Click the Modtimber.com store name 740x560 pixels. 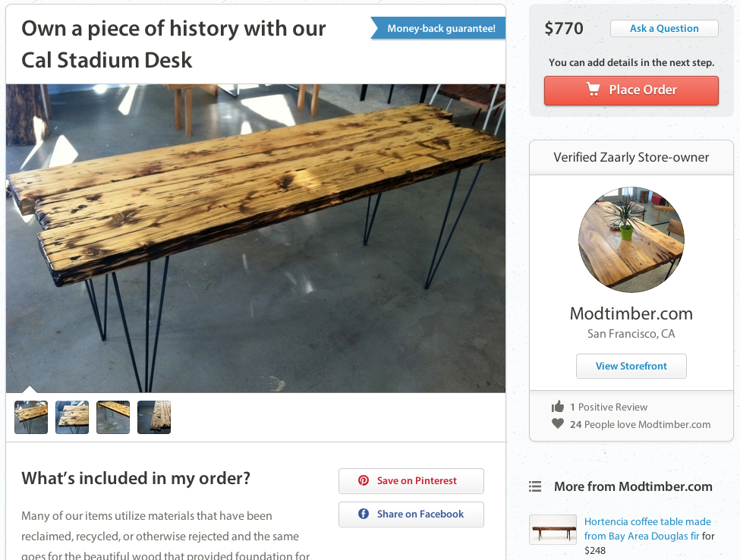tap(631, 313)
